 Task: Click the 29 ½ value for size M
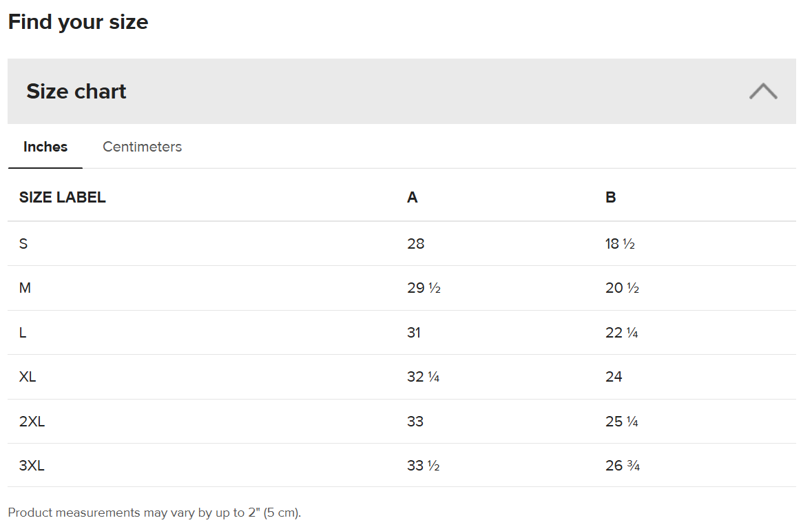click(x=424, y=287)
